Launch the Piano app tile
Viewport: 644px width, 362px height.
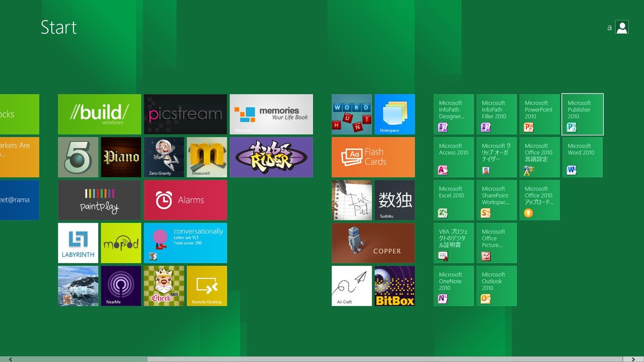click(x=121, y=157)
